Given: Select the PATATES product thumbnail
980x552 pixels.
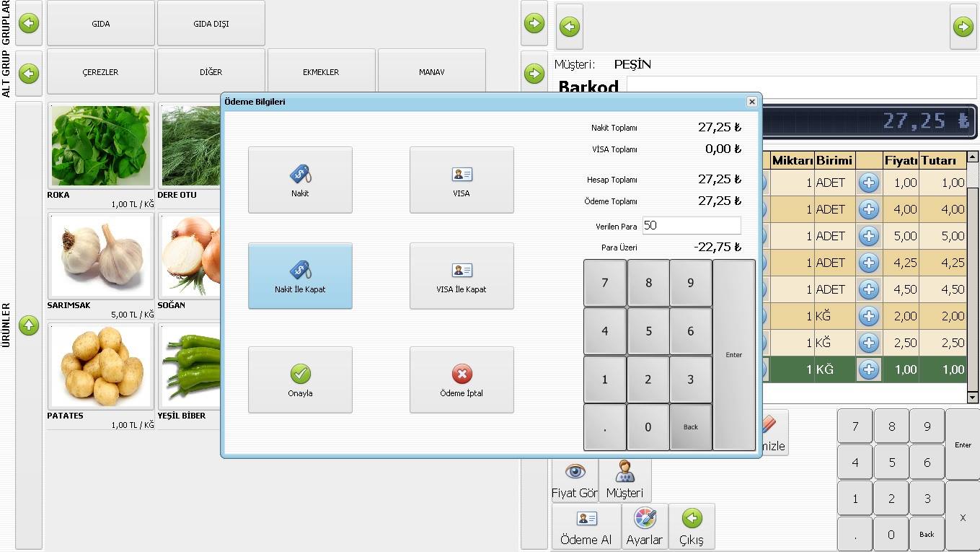Looking at the screenshot, I should point(100,367).
